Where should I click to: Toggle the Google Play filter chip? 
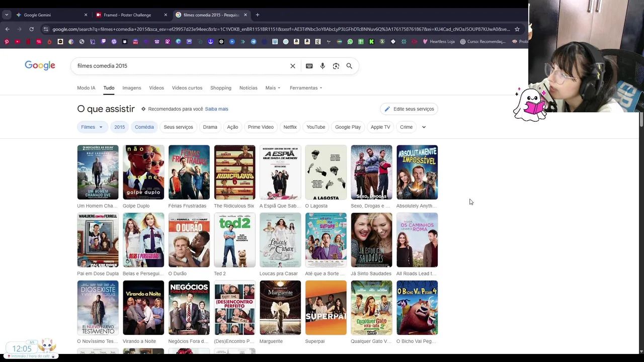pyautogui.click(x=348, y=127)
